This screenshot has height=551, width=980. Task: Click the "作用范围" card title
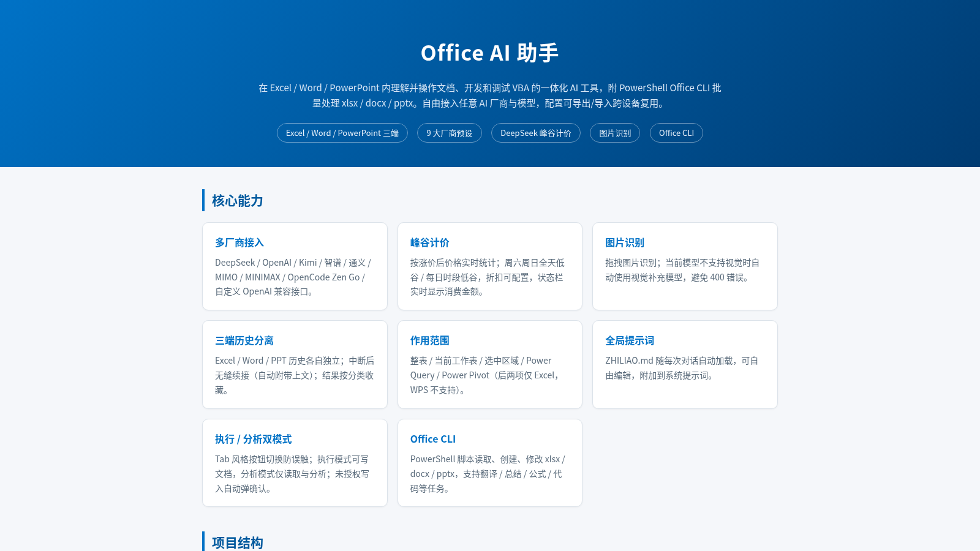tap(430, 340)
